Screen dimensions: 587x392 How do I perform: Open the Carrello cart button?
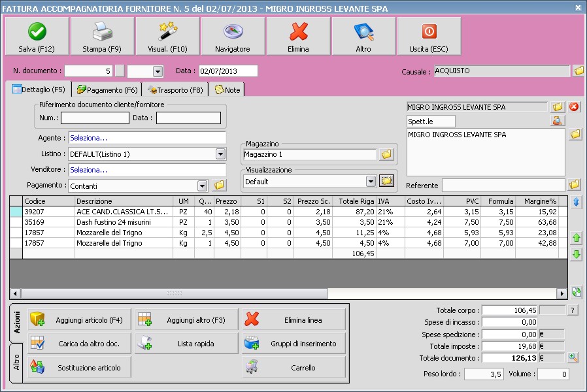[x=294, y=367]
